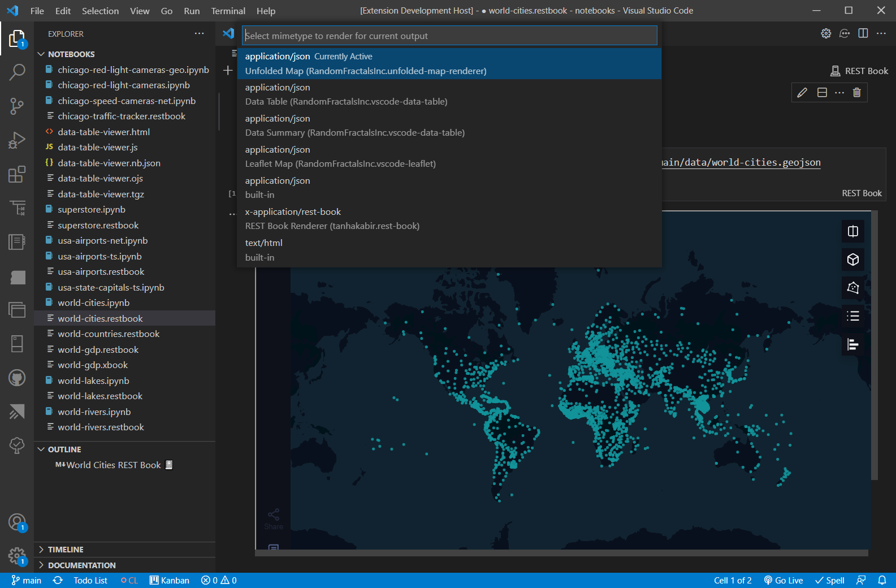Show errors and warnings count
896x588 pixels.
pos(219,580)
